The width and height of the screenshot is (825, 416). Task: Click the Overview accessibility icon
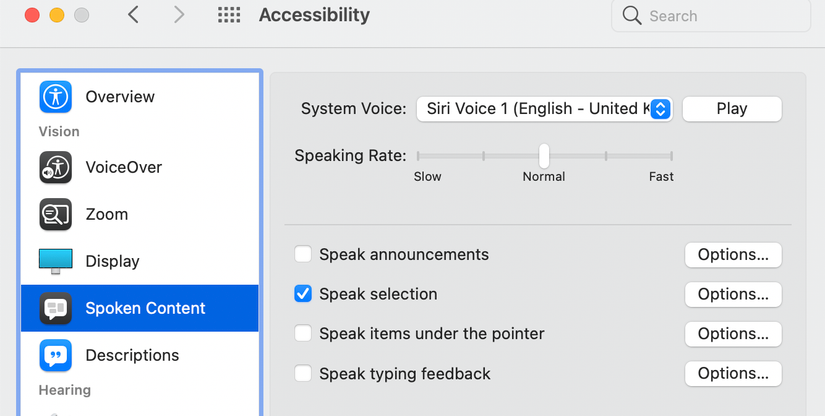(x=55, y=97)
